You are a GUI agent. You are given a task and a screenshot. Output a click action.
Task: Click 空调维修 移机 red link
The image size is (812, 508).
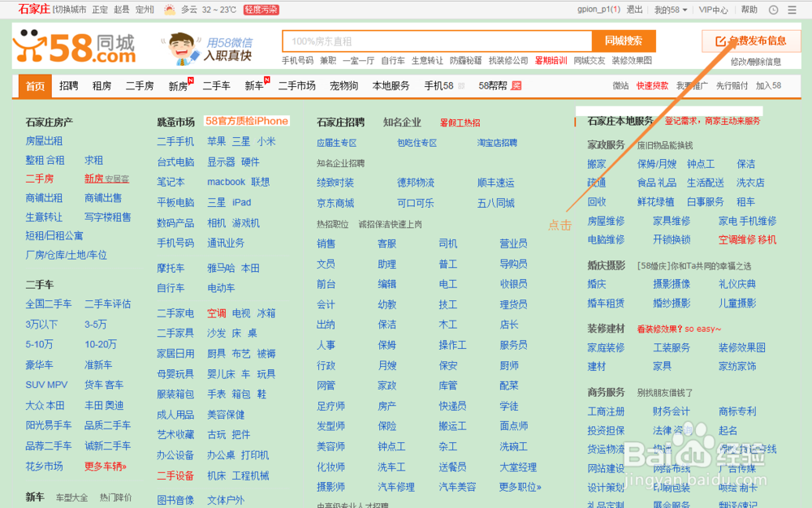(747, 240)
